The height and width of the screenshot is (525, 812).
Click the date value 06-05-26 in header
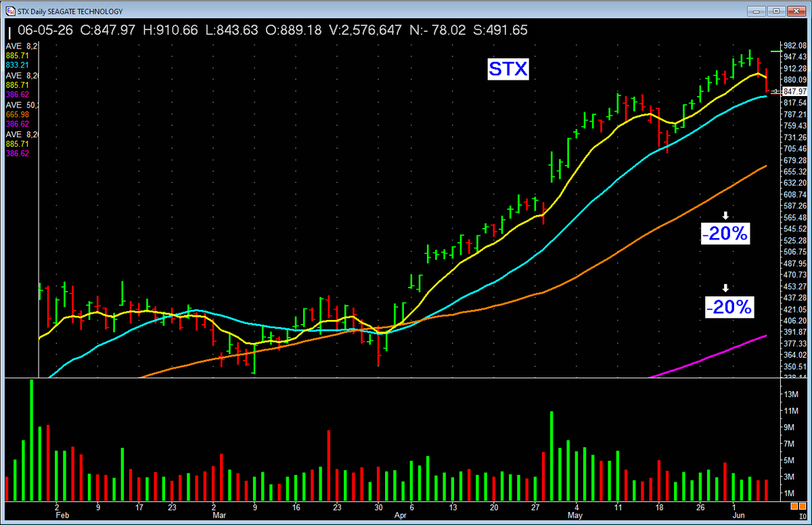point(47,30)
